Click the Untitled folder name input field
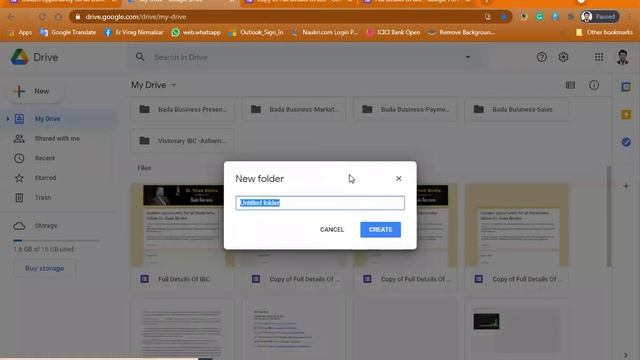640x360 pixels. click(x=320, y=203)
